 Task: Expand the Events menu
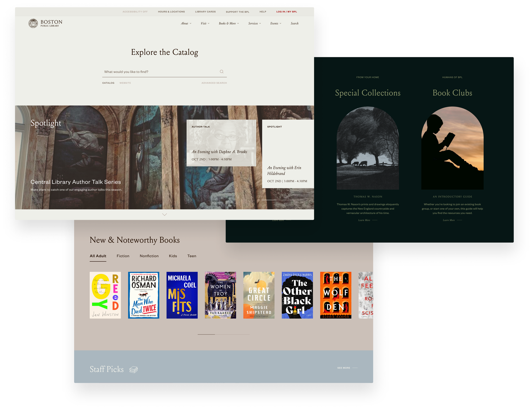[x=276, y=23]
